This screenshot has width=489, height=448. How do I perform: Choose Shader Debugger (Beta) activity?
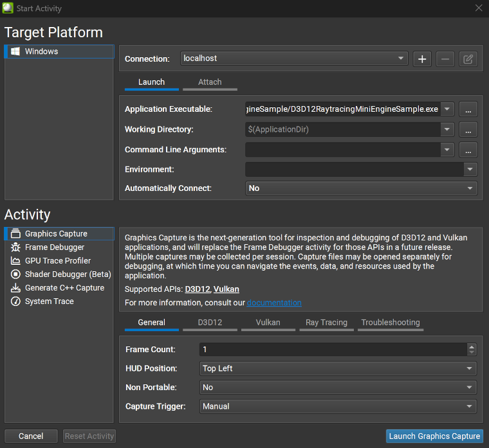coord(68,274)
